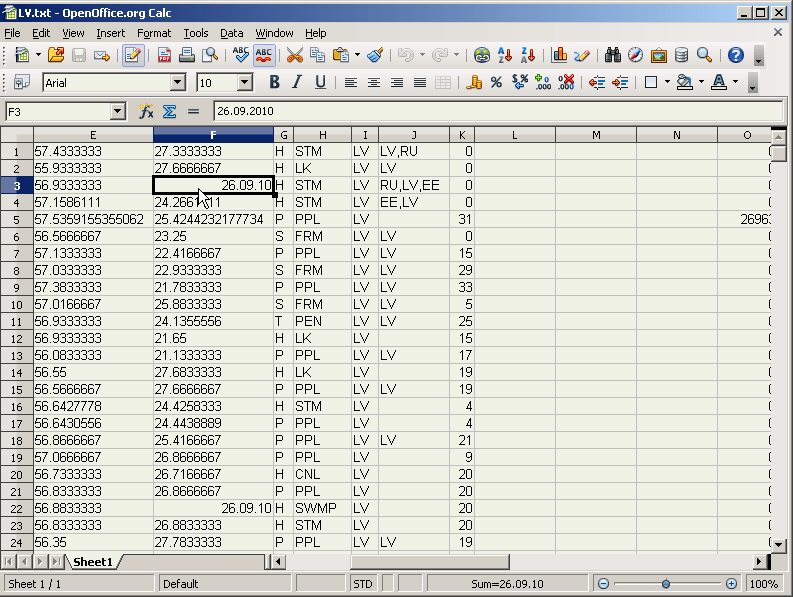793x597 pixels.
Task: Delete decimal place icon
Action: coord(566,82)
